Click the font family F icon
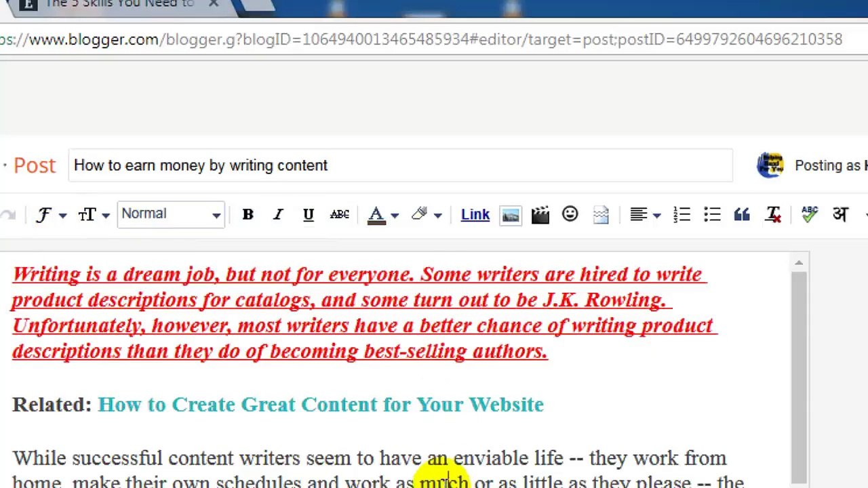Screen dimensions: 868x488 (44, 216)
